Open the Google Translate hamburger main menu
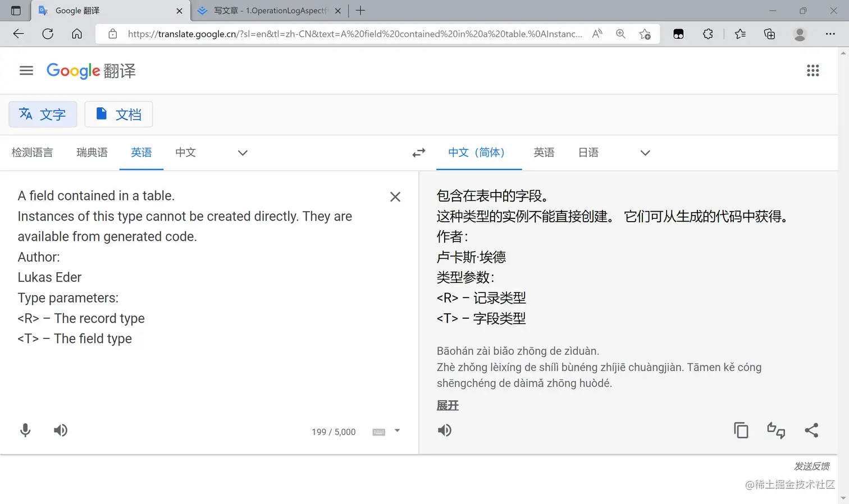Viewport: 849px width, 504px height. click(x=26, y=71)
